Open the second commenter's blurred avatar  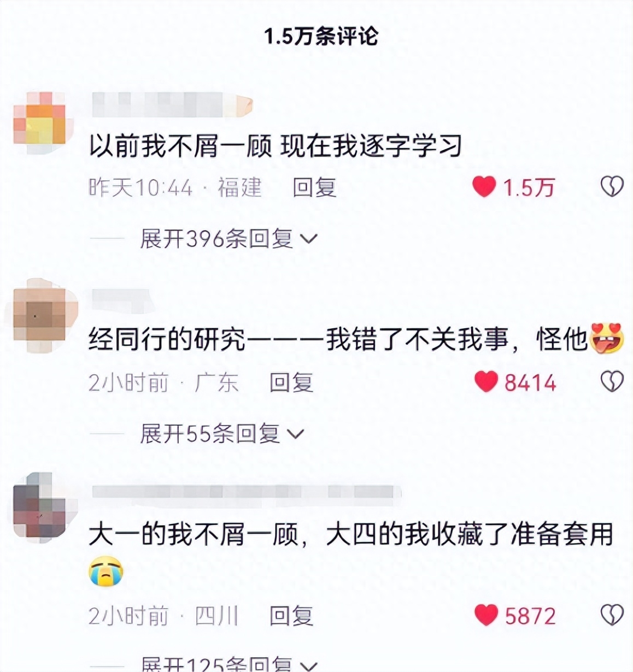(x=39, y=314)
